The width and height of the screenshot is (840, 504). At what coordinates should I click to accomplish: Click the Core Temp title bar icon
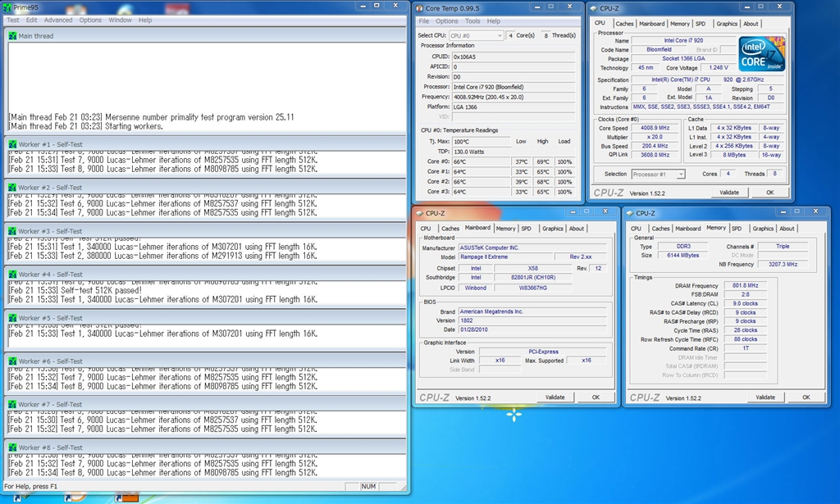(x=419, y=8)
